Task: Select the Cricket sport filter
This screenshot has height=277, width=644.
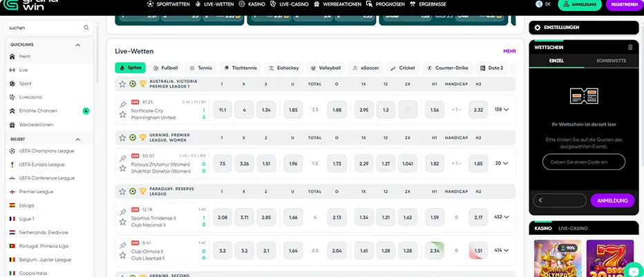Action: pyautogui.click(x=403, y=68)
